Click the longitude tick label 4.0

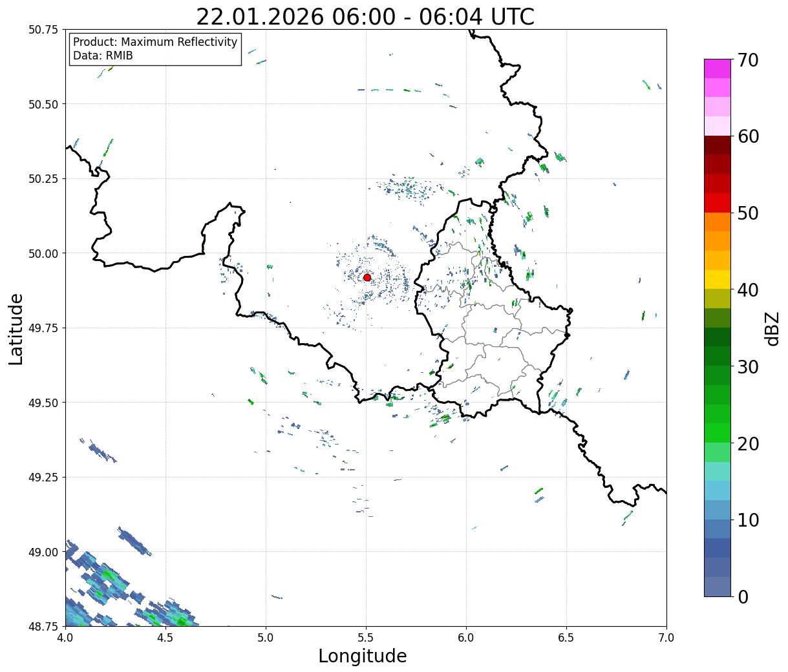[65, 638]
